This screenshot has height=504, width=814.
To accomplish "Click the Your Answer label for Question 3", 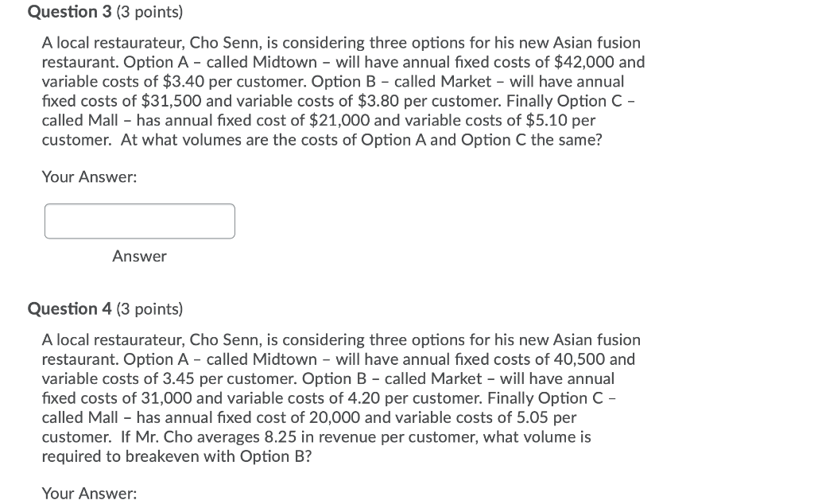I will pyautogui.click(x=88, y=176).
